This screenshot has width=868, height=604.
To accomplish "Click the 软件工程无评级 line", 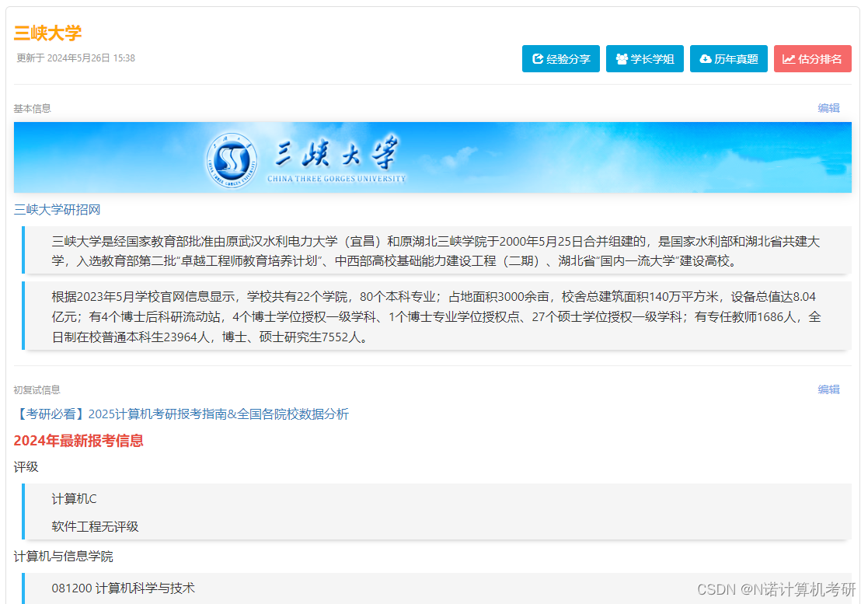I will [95, 526].
